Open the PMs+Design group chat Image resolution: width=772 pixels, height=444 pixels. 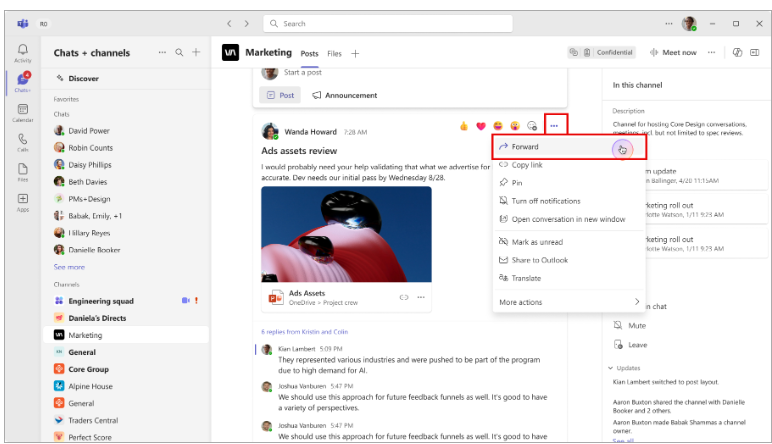[126, 199]
